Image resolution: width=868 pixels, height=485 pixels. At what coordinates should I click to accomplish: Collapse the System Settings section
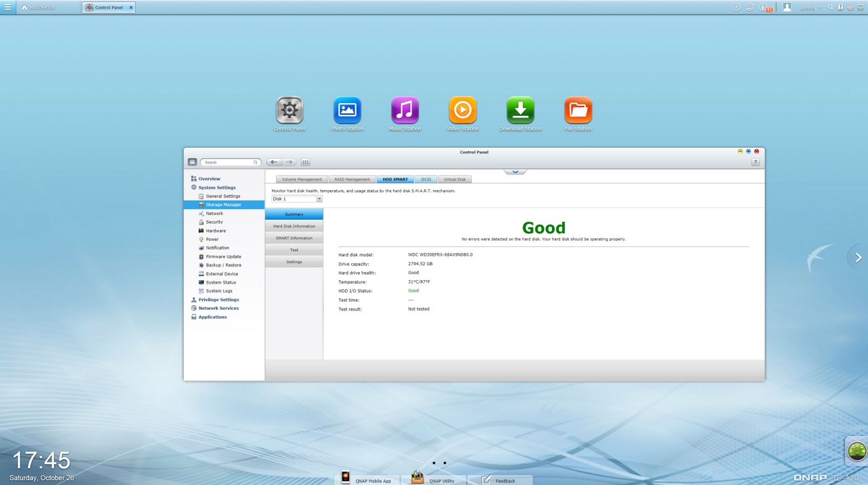coord(214,187)
